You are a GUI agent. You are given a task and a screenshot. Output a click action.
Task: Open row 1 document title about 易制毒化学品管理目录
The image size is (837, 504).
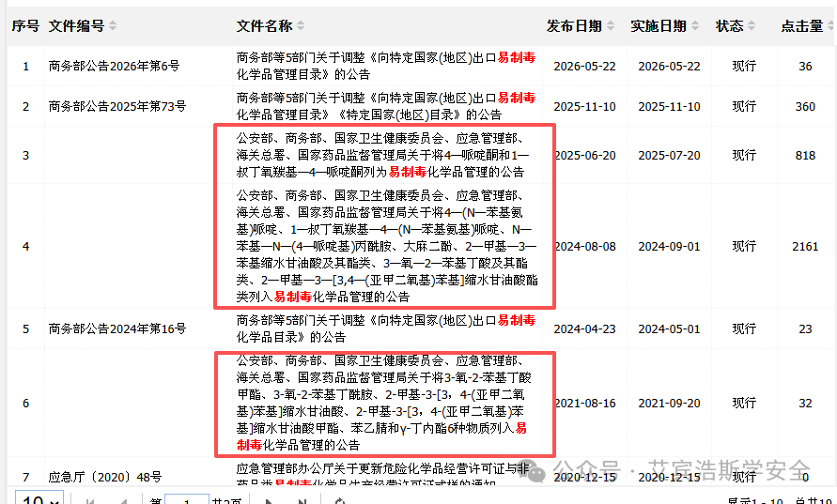click(x=386, y=66)
